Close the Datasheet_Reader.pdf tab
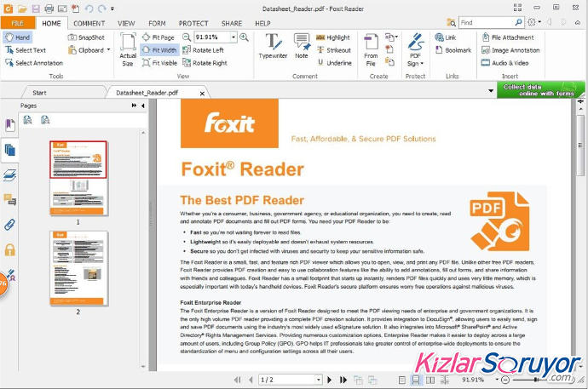Viewport: 588px width, 389px height. click(x=202, y=94)
